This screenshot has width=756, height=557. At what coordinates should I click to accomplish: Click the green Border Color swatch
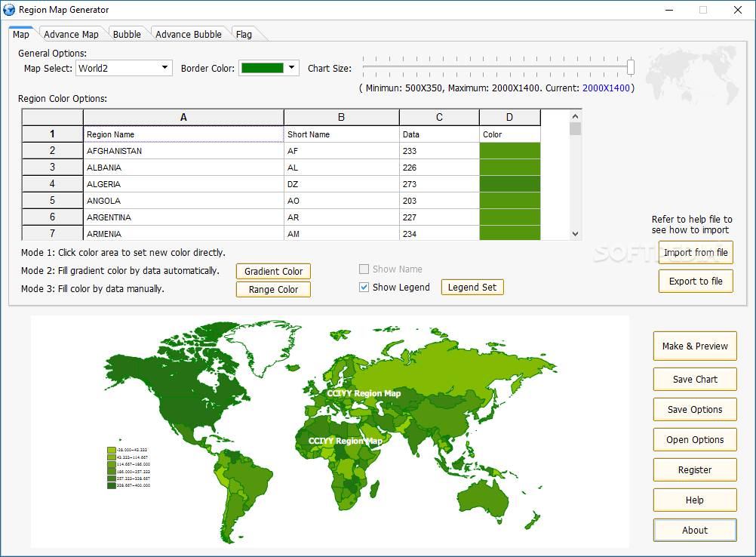tap(263, 68)
